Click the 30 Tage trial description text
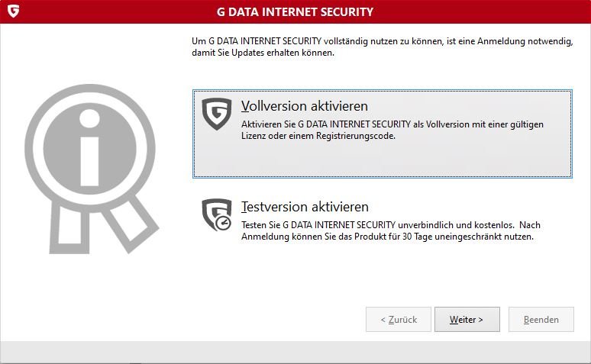 pyautogui.click(x=390, y=231)
